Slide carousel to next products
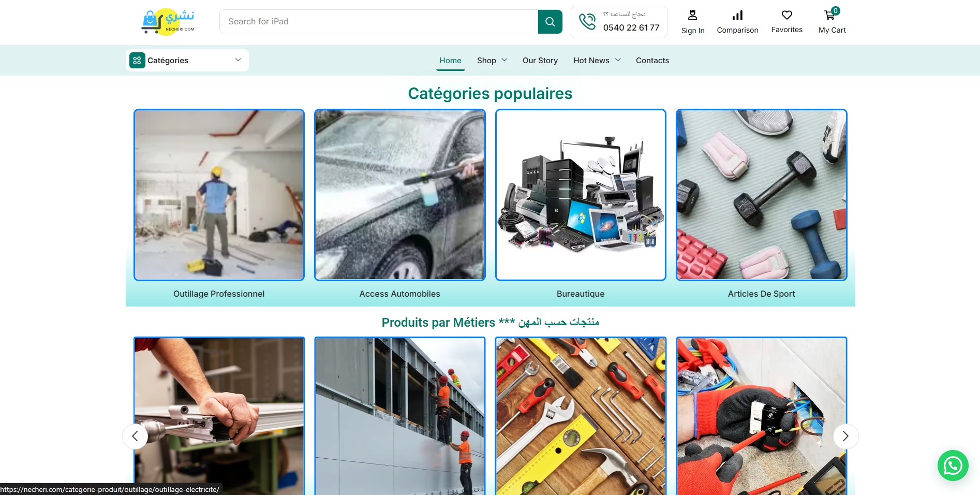Viewport: 980px width, 495px height. pyautogui.click(x=845, y=436)
